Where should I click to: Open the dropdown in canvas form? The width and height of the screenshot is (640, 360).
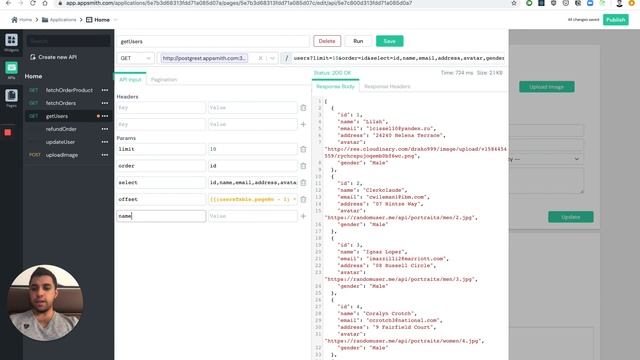pyautogui.click(x=546, y=159)
